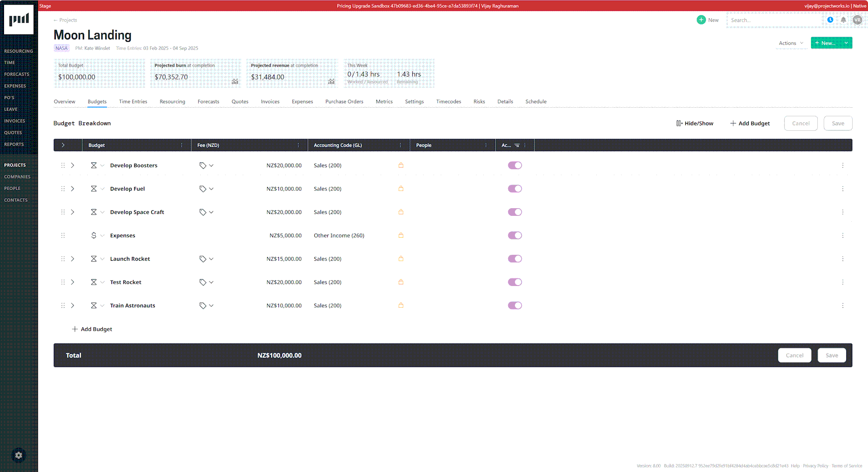Click the Projects back link
Screen dimensions: 868x472
pos(65,20)
